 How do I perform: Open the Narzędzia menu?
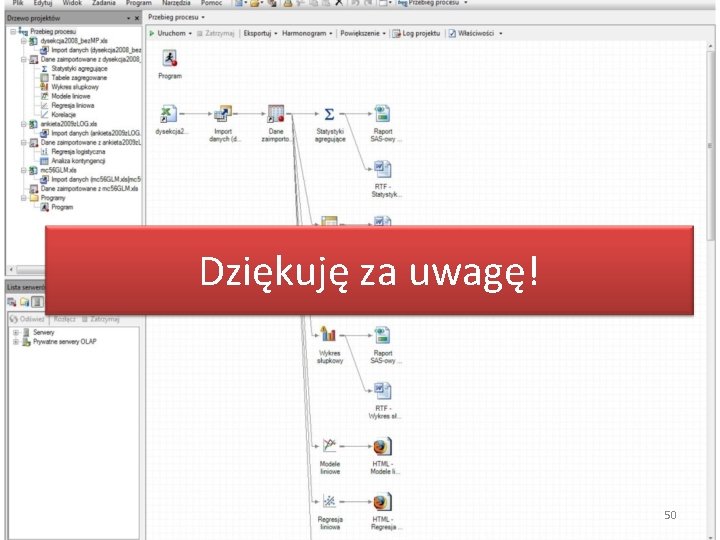point(176,3)
